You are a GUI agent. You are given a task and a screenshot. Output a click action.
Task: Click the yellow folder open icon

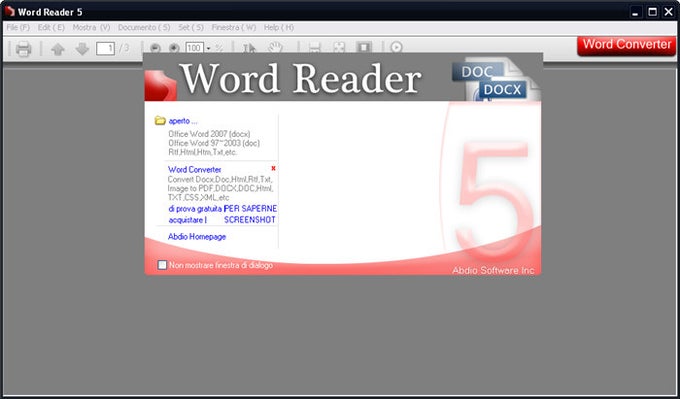160,121
